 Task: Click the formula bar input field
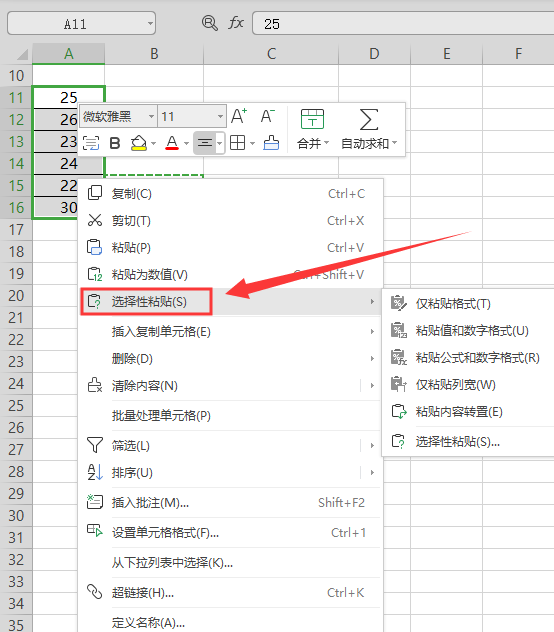pos(403,23)
